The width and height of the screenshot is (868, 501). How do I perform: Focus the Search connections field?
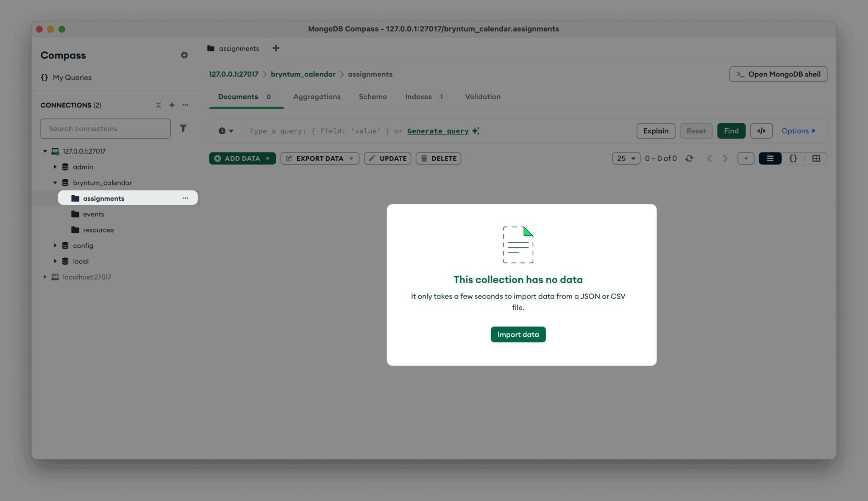click(x=106, y=128)
